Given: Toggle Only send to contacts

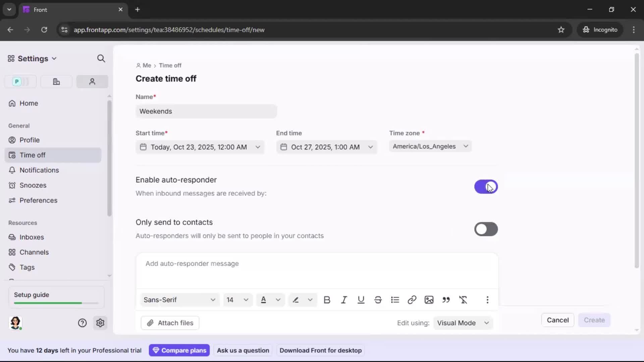Looking at the screenshot, I should 486,229.
